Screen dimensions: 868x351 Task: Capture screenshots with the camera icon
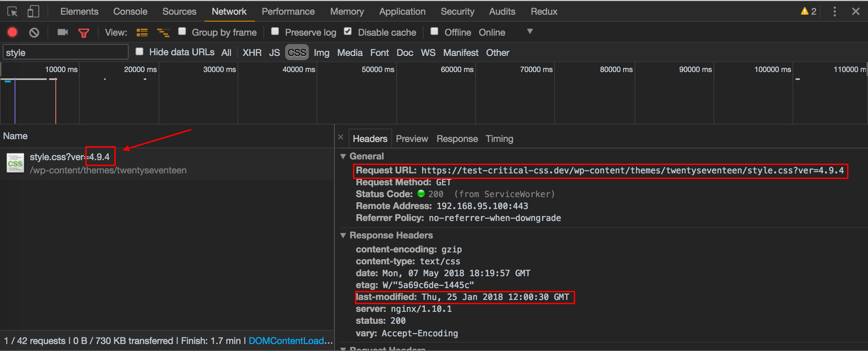[x=63, y=33]
